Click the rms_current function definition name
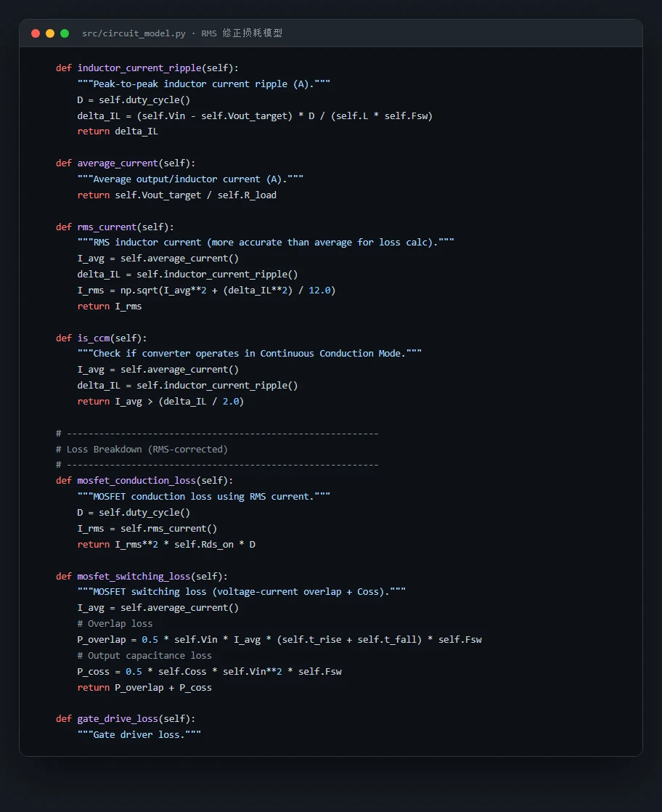Viewport: 662px width, 812px height. [x=107, y=227]
